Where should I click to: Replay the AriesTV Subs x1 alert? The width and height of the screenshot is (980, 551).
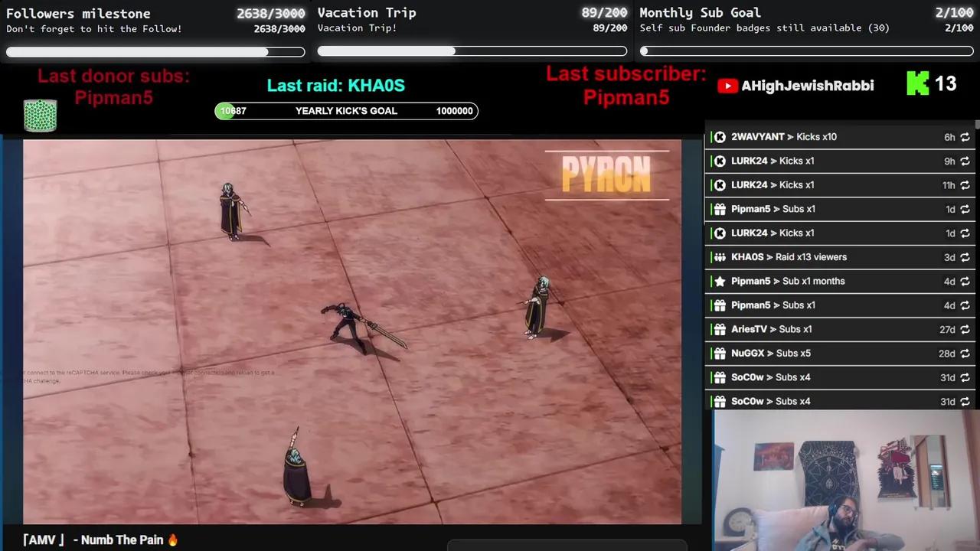965,329
